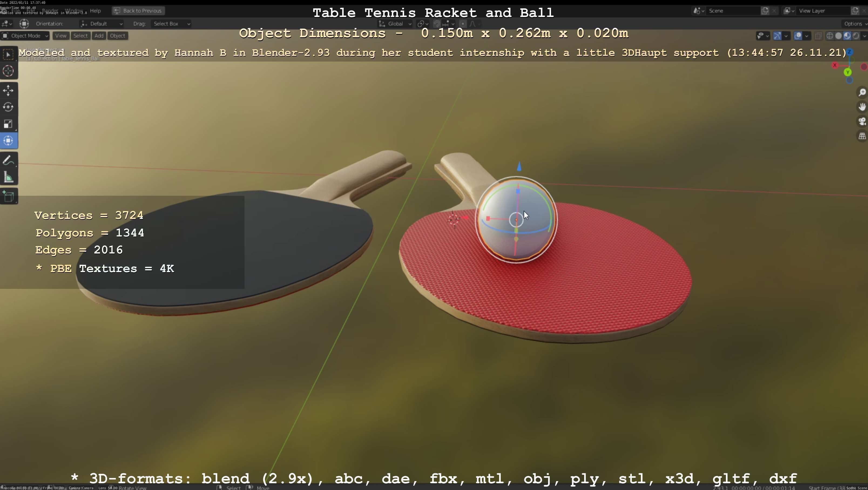Open the View menu

[x=61, y=36]
